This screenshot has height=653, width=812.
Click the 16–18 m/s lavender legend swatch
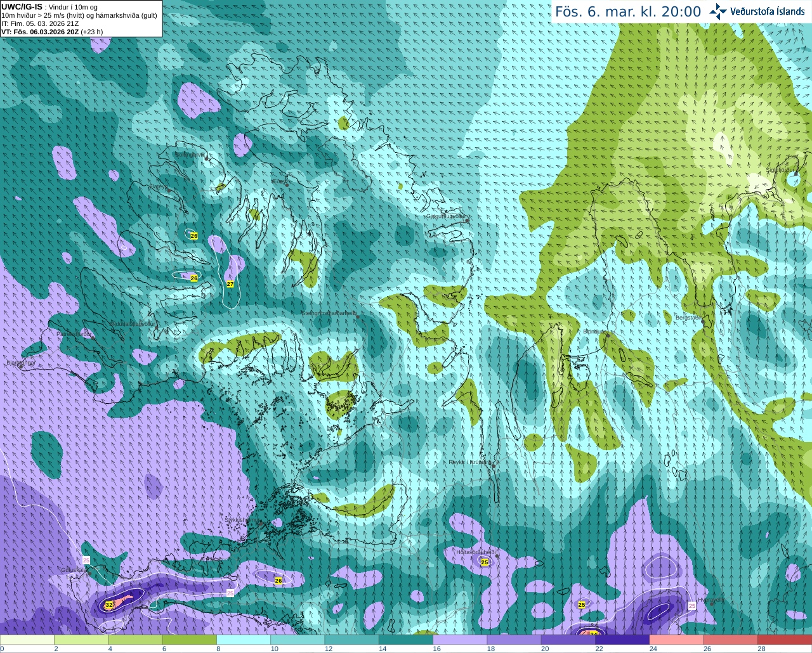coord(461,640)
